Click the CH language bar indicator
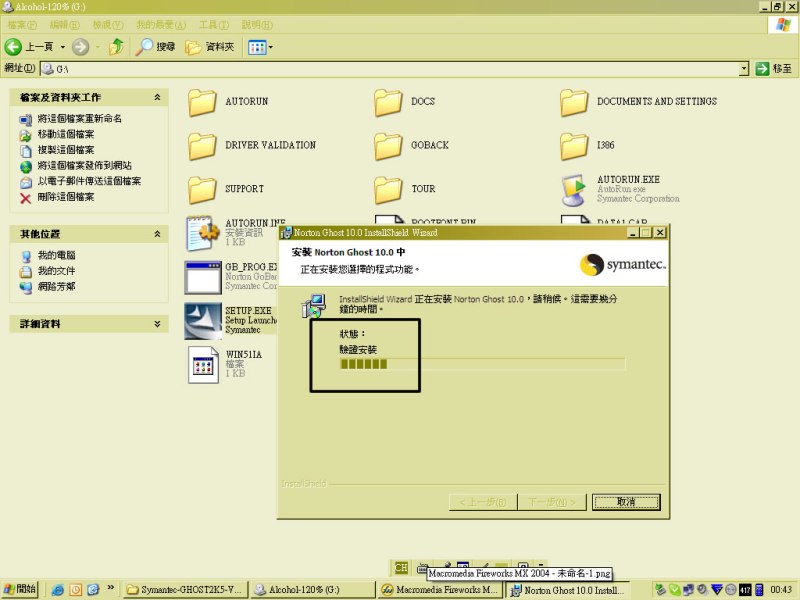Image resolution: width=800 pixels, height=600 pixels. click(x=401, y=567)
